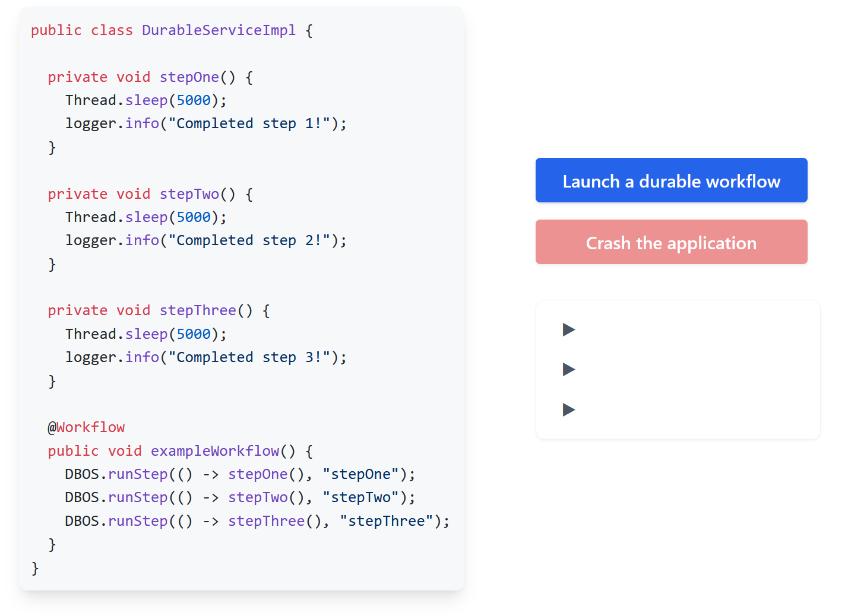Select the @Workflow annotation in the code

coord(87,427)
